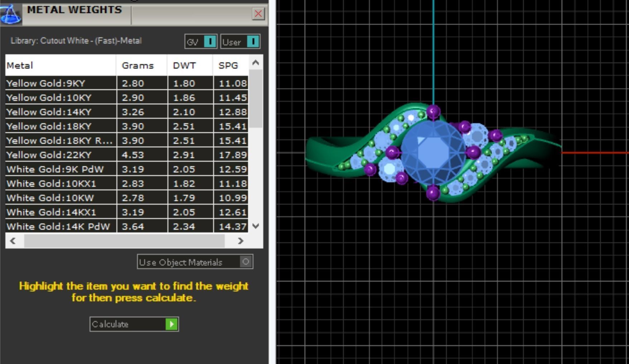Click the green arrow on Calculate
This screenshot has height=364, width=629.
[172, 324]
